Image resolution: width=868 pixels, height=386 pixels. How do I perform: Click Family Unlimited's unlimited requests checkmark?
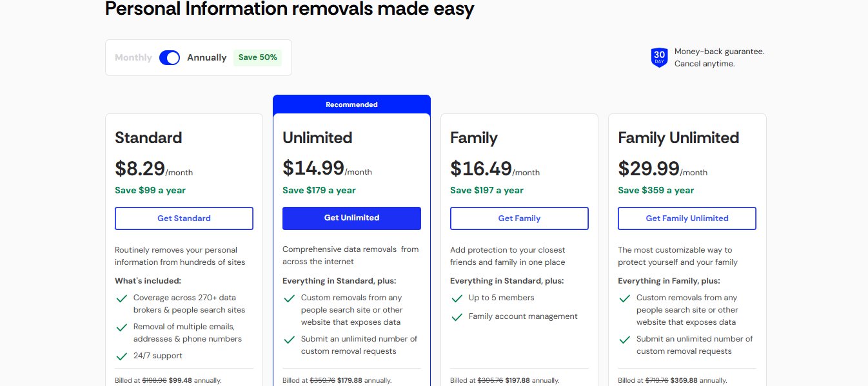(624, 340)
